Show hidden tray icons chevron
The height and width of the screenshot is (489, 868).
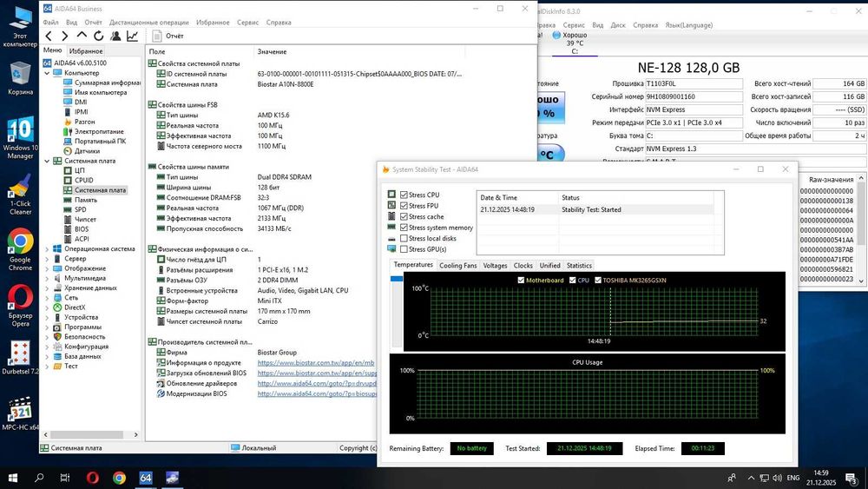click(x=751, y=478)
